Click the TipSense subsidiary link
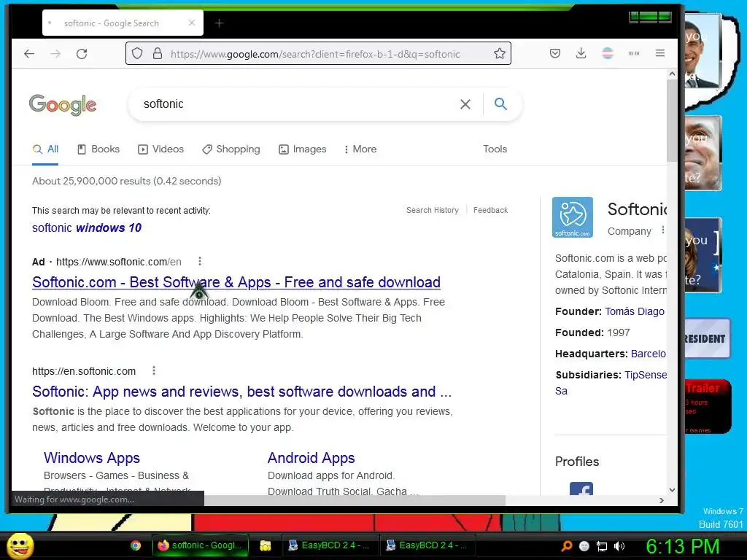Image resolution: width=747 pixels, height=560 pixels. [646, 375]
